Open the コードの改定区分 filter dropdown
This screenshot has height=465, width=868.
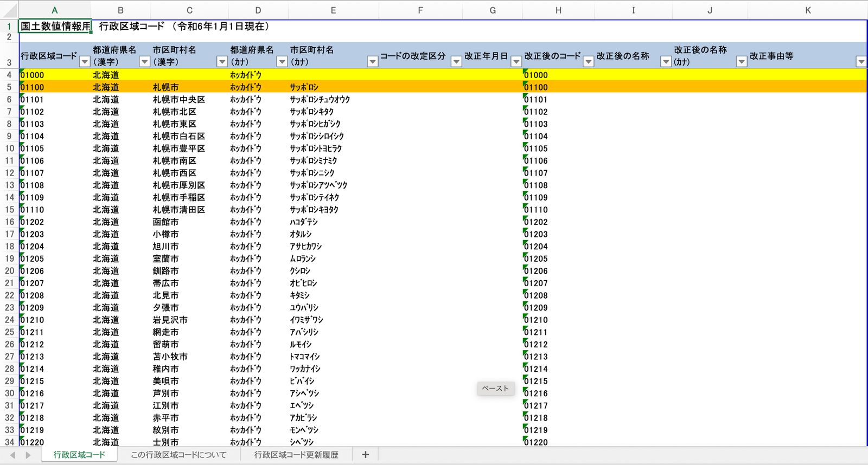coord(456,62)
